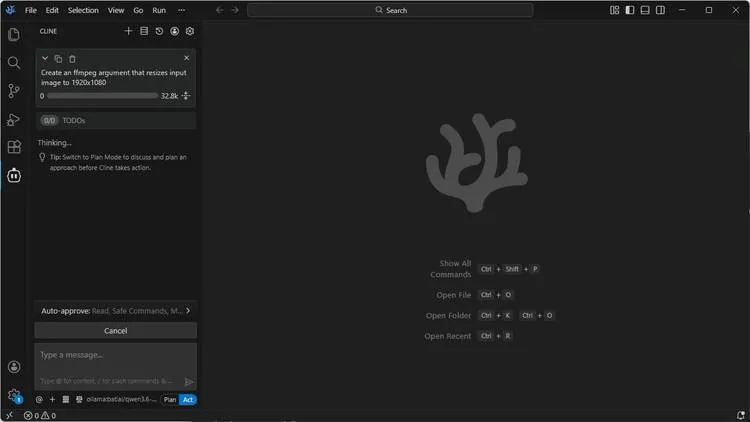Viewport: 750px width, 422px height.
Task: Toggle the bottom panel
Action: (645, 10)
